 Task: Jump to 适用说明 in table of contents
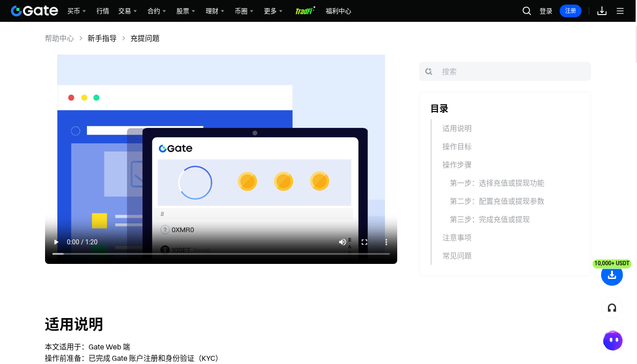coord(457,128)
